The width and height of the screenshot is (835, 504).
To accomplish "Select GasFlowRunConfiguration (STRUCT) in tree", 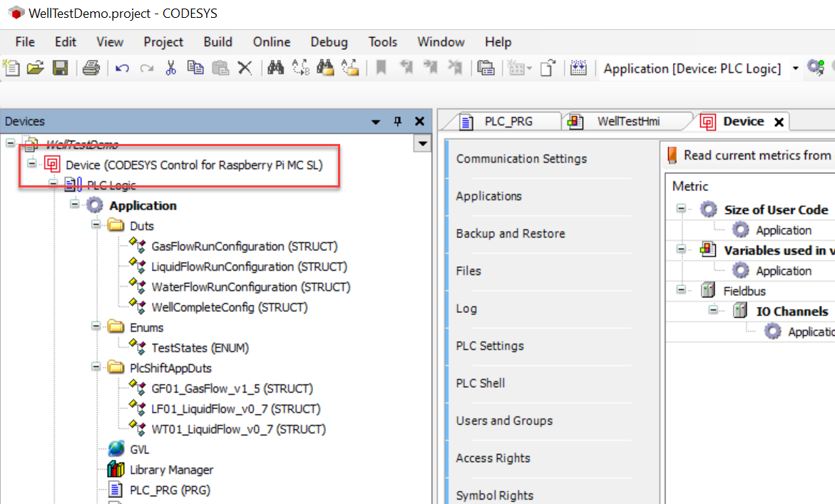I will pos(244,247).
